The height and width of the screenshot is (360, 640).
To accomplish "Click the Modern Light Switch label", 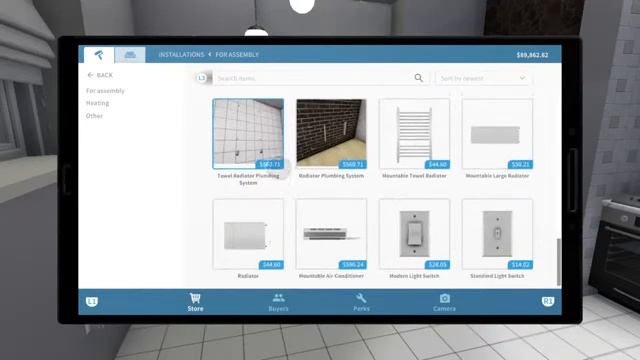I will pos(414,276).
